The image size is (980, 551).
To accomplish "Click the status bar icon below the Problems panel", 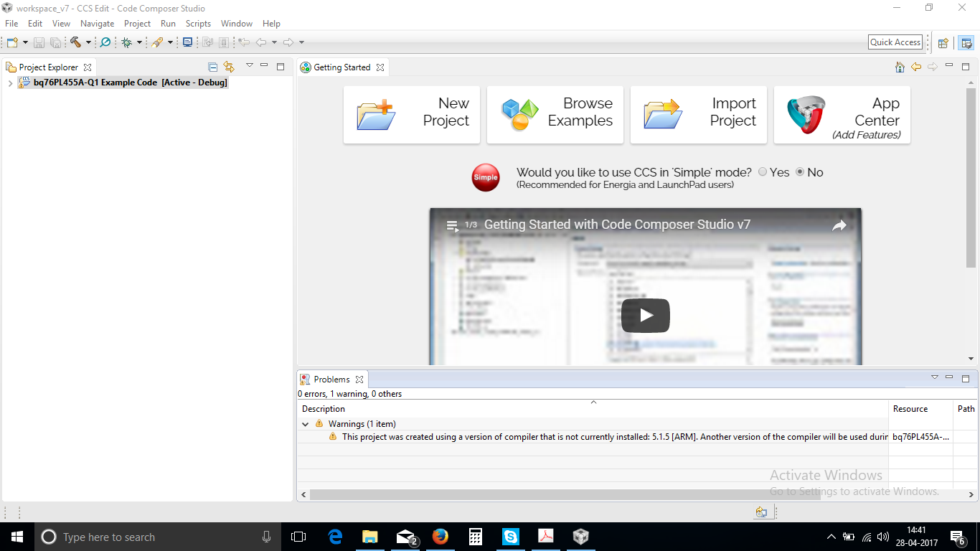I will (x=761, y=512).
